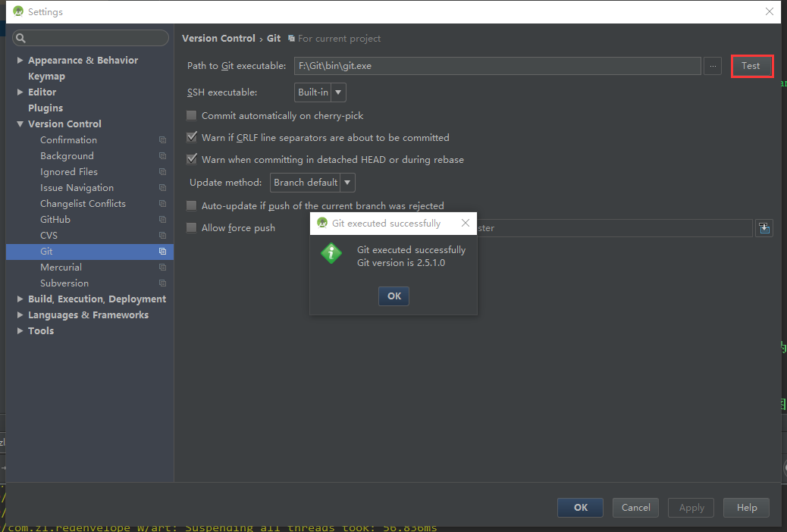Open the Update method Branch default dropdown
The height and width of the screenshot is (532, 787).
point(312,183)
